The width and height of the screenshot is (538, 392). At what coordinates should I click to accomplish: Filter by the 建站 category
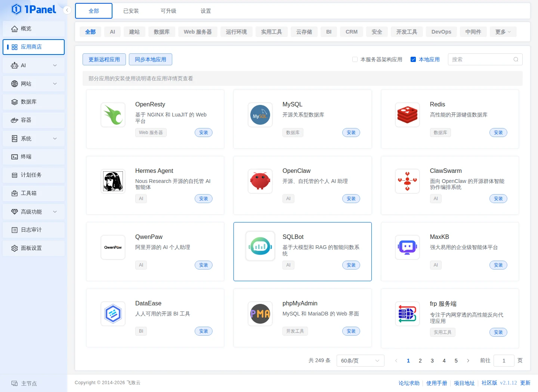click(x=134, y=32)
